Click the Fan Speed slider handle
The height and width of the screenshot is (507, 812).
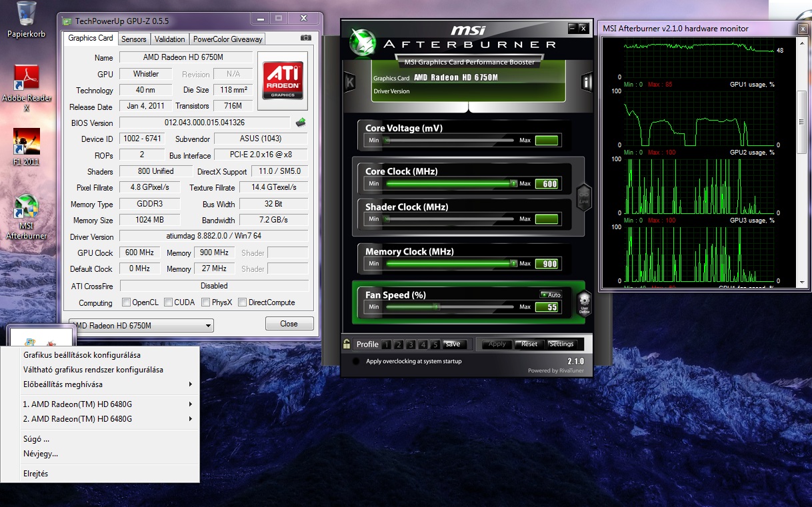(437, 307)
